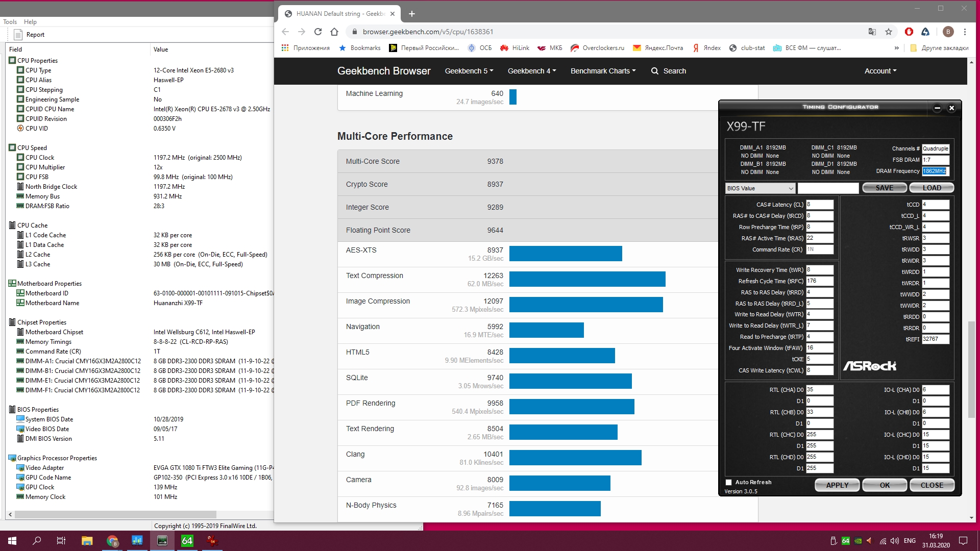This screenshot has height=551, width=980.
Task: Open a new browser tab
Action: (412, 14)
